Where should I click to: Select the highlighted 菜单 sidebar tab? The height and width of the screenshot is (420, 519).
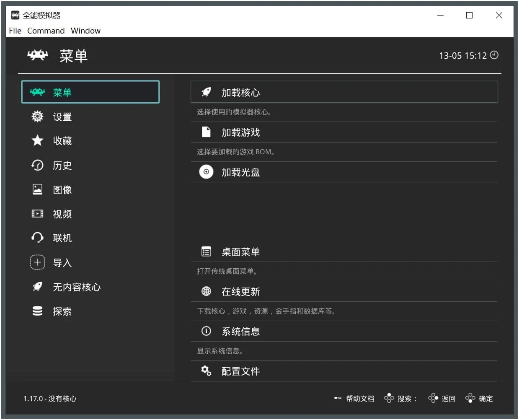coord(90,92)
